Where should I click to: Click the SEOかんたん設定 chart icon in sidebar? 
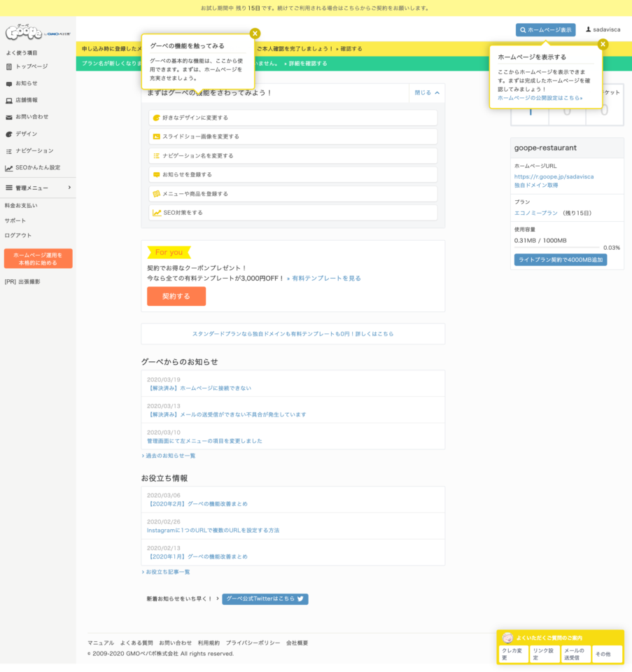[x=9, y=168]
